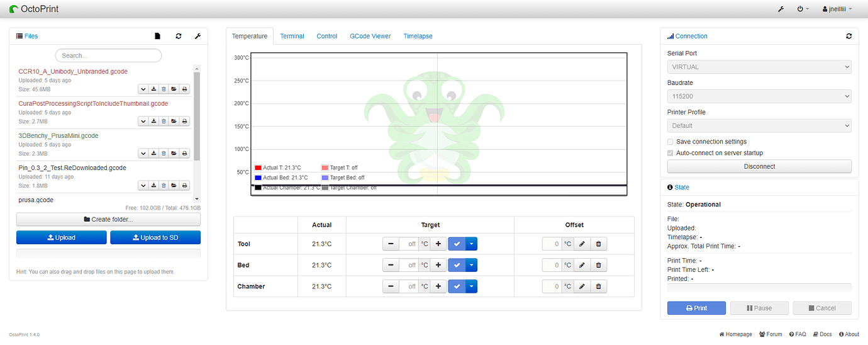Switch to the Terminal tab
Screen dimensions: 868x345
tap(292, 37)
